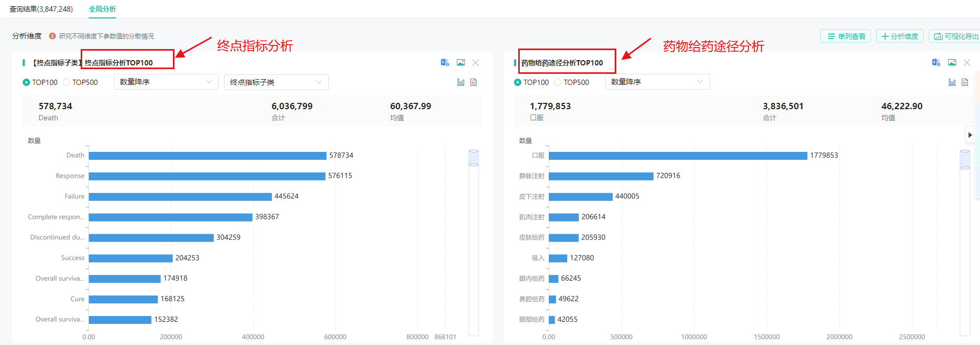Open the 数量降序 sort dropdown for 终点指标分析
Viewport: 980px width, 345px height.
pyautogui.click(x=166, y=82)
